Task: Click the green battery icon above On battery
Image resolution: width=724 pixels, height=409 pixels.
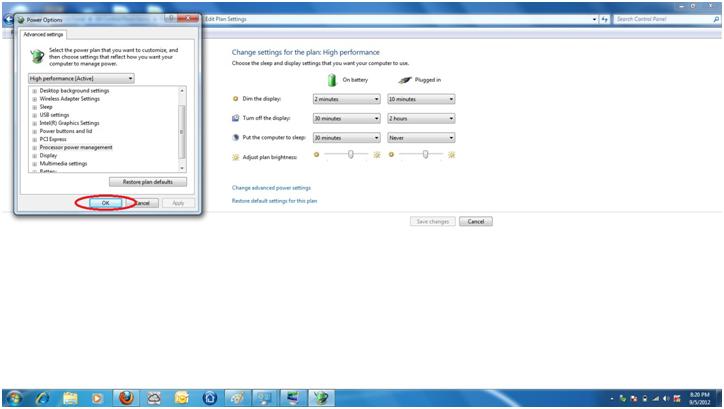Action: [x=332, y=80]
